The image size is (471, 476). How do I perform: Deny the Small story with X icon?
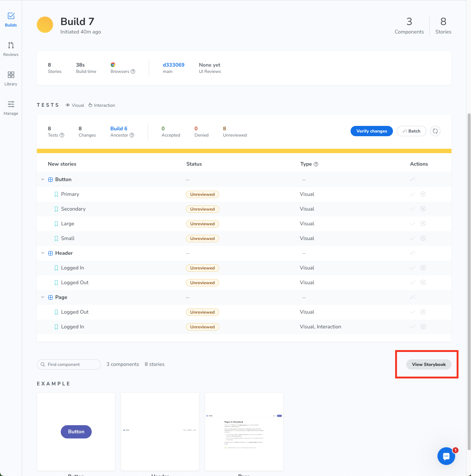click(423, 238)
